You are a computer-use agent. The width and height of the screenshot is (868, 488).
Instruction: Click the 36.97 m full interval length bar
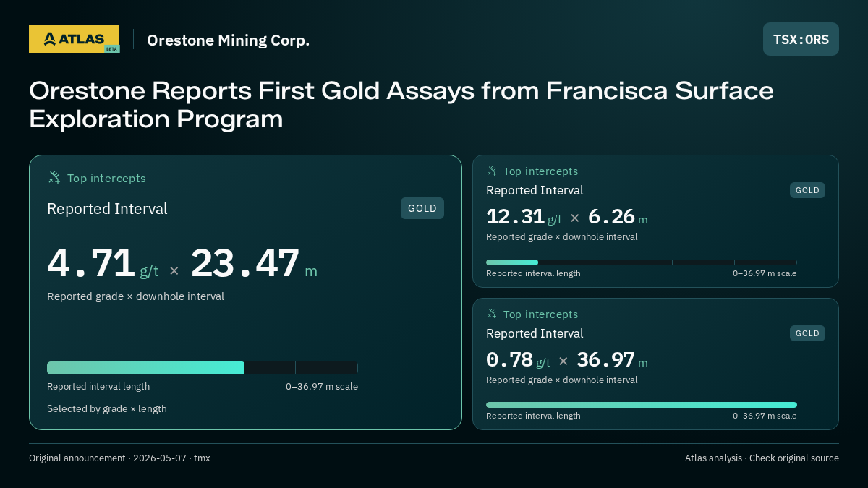[642, 405]
